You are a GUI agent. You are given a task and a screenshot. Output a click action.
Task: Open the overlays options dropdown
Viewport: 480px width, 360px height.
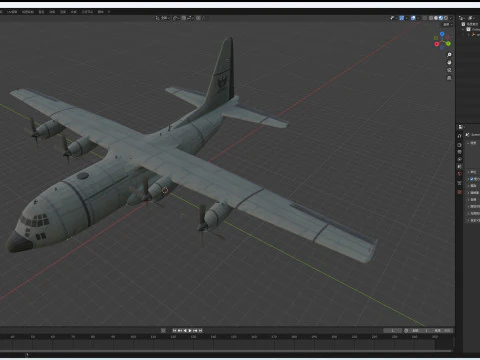(418, 18)
